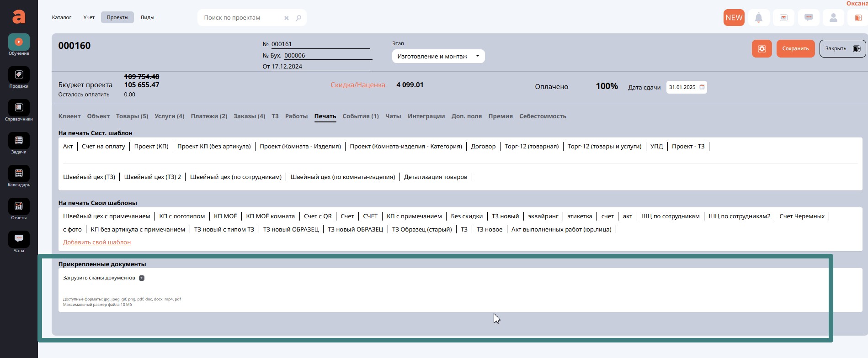Go to Справочники in the sidebar

click(x=19, y=108)
